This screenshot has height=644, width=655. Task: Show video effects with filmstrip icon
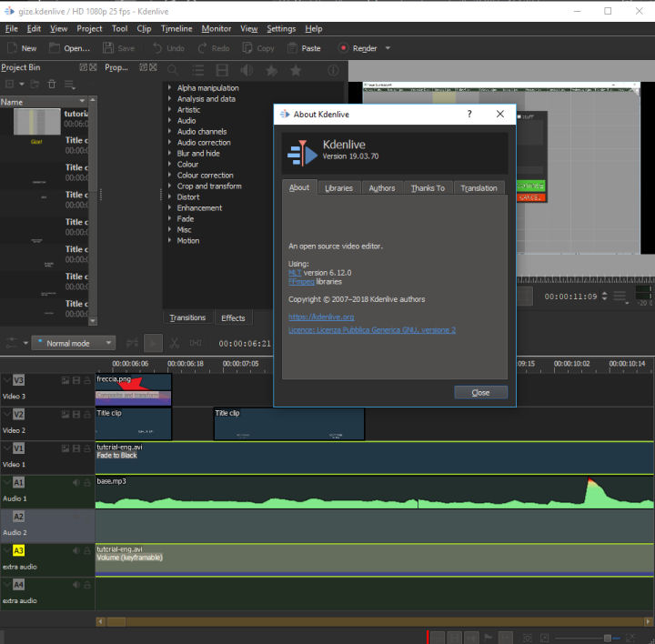tap(222, 70)
